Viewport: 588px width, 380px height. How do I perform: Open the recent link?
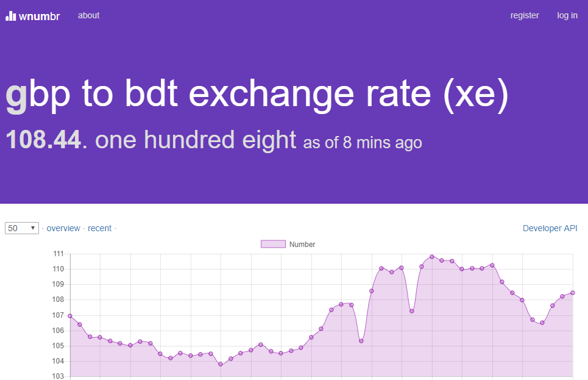click(99, 228)
